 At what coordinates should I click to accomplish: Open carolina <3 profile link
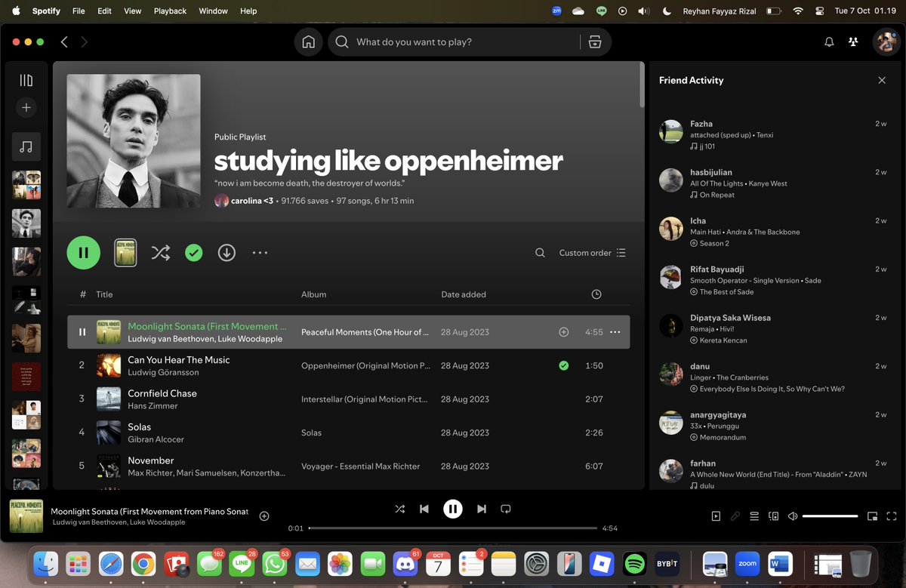[x=252, y=201]
